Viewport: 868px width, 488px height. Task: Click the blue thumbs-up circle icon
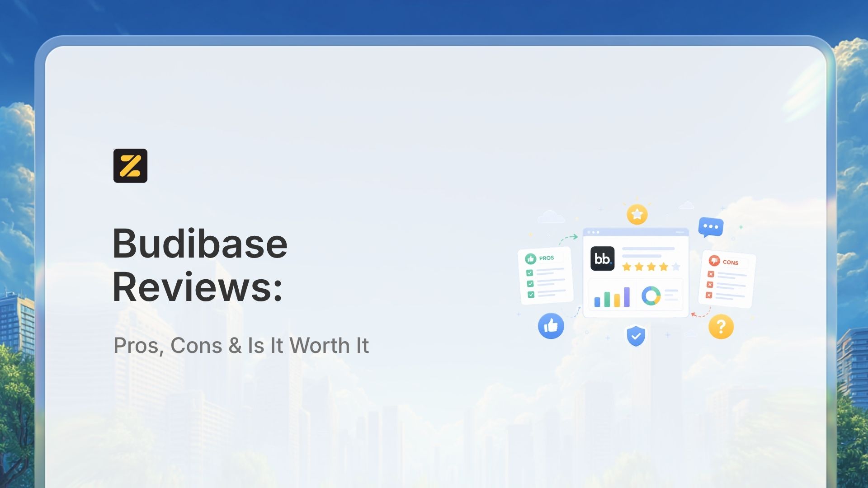tap(551, 326)
